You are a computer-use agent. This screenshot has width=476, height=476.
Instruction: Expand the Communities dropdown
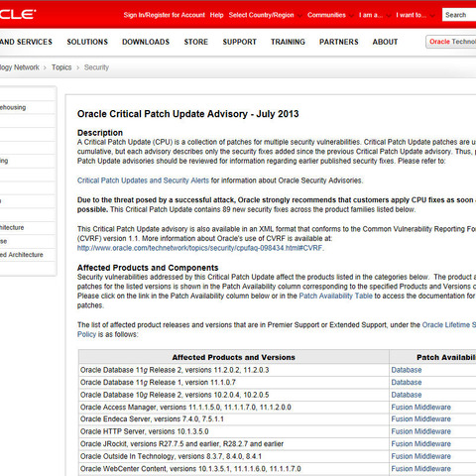point(330,15)
